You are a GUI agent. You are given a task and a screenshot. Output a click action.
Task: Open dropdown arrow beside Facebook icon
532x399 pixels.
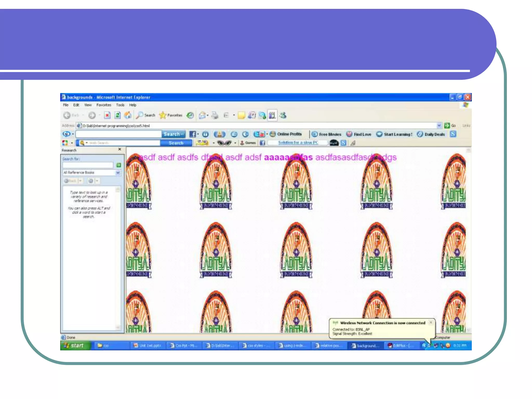pyautogui.click(x=198, y=134)
